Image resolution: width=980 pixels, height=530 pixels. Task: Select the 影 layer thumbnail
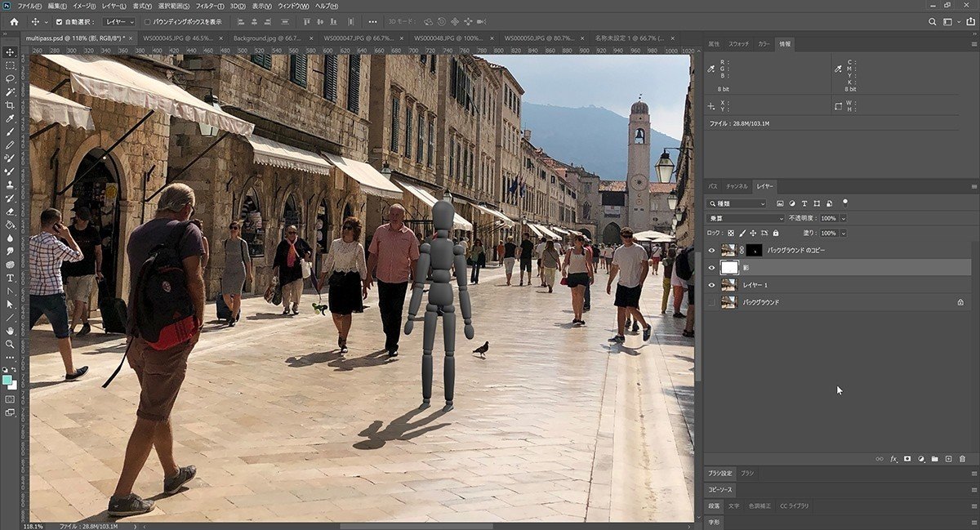point(729,267)
